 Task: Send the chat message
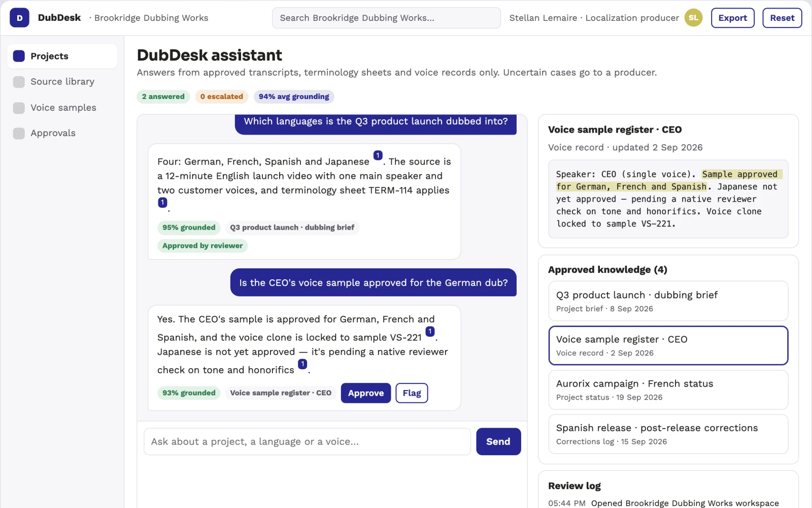(498, 441)
